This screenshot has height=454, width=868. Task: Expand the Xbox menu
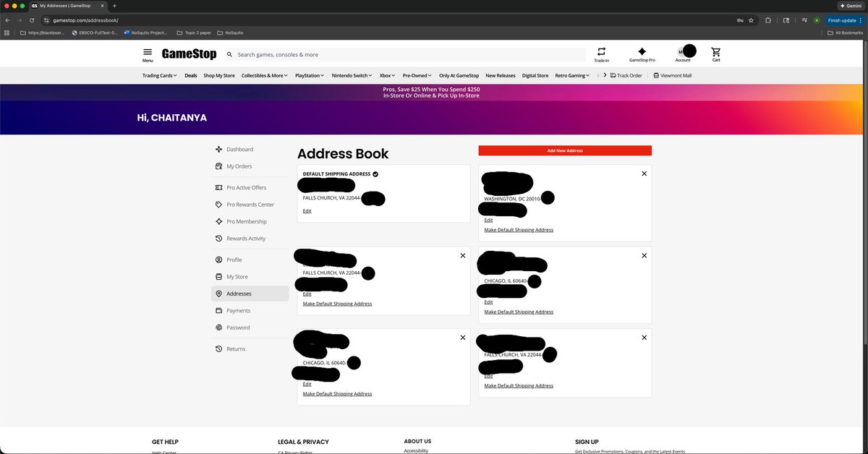coord(388,75)
